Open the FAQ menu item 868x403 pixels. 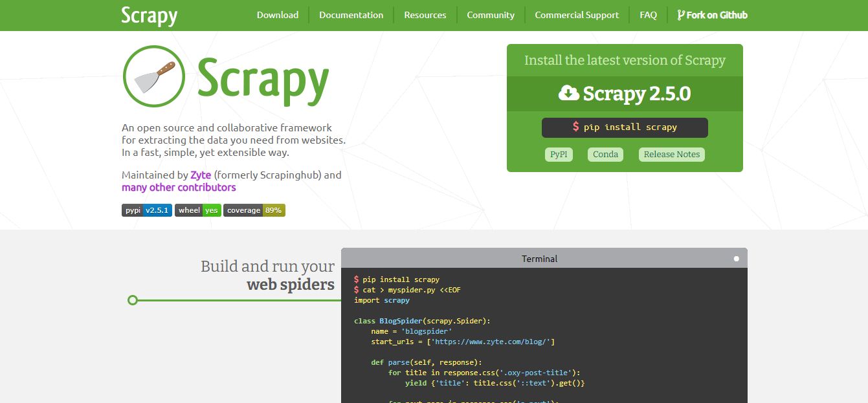[x=648, y=15]
